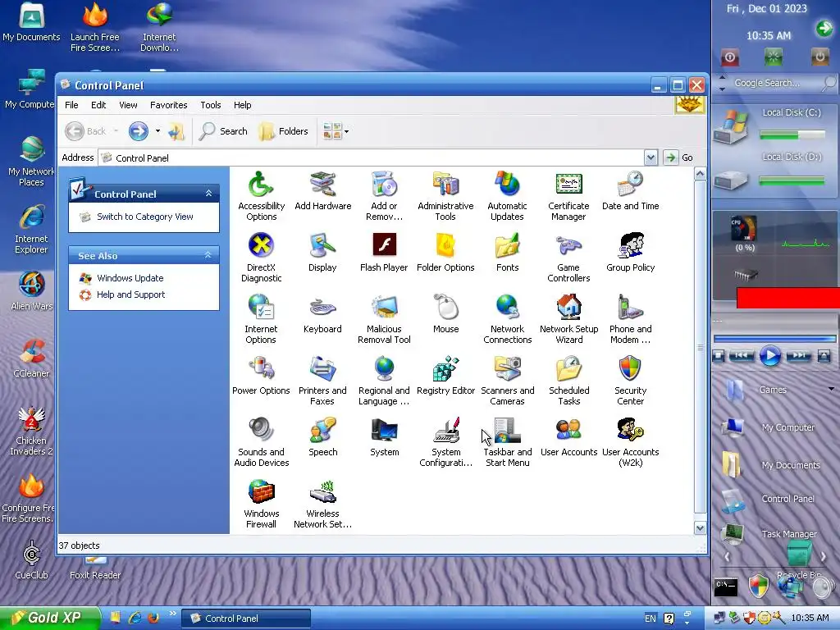Click the media player seek bar
This screenshot has height=630, width=840.
(774, 339)
